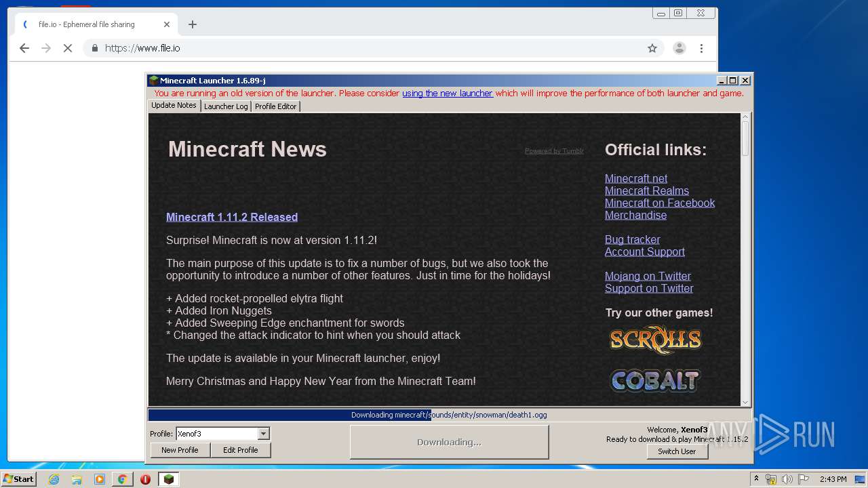The image size is (868, 488).
Task: Open the red Opera taskbar icon
Action: coord(145,479)
